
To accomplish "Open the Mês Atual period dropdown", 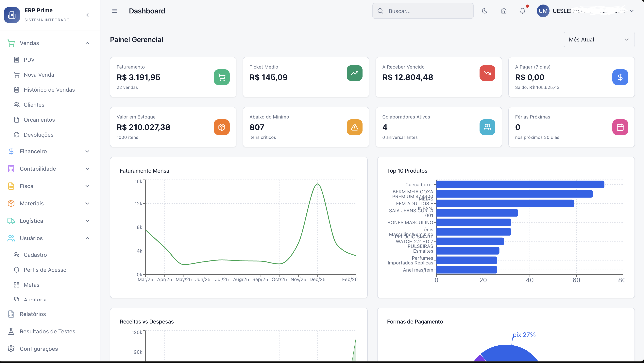I will pyautogui.click(x=599, y=39).
